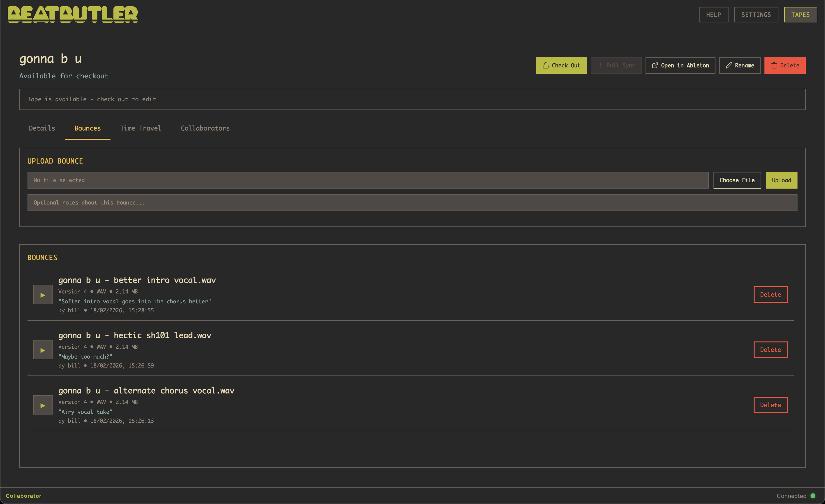Click the 'Airy vocal take' note
This screenshot has width=825, height=504.
[85, 412]
